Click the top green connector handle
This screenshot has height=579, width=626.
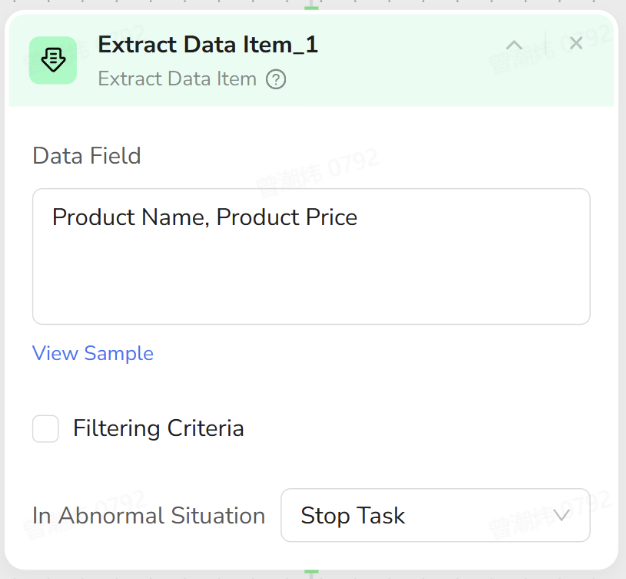coord(312,7)
